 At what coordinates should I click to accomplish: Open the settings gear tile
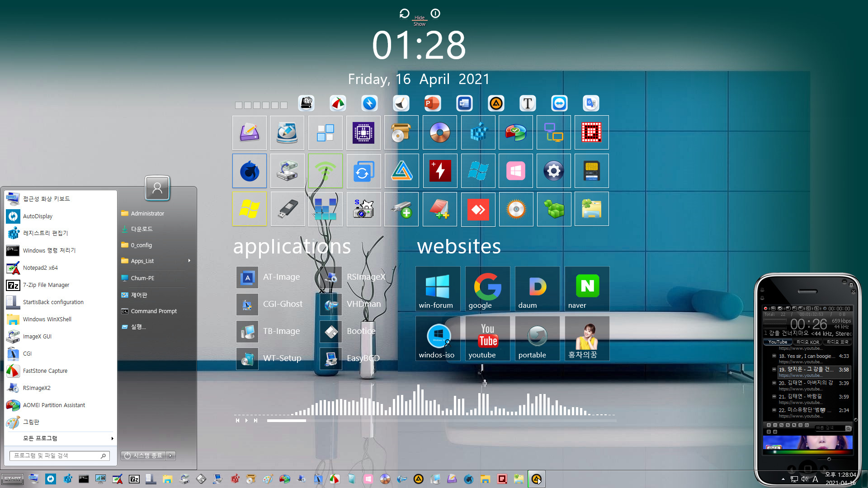tap(554, 171)
